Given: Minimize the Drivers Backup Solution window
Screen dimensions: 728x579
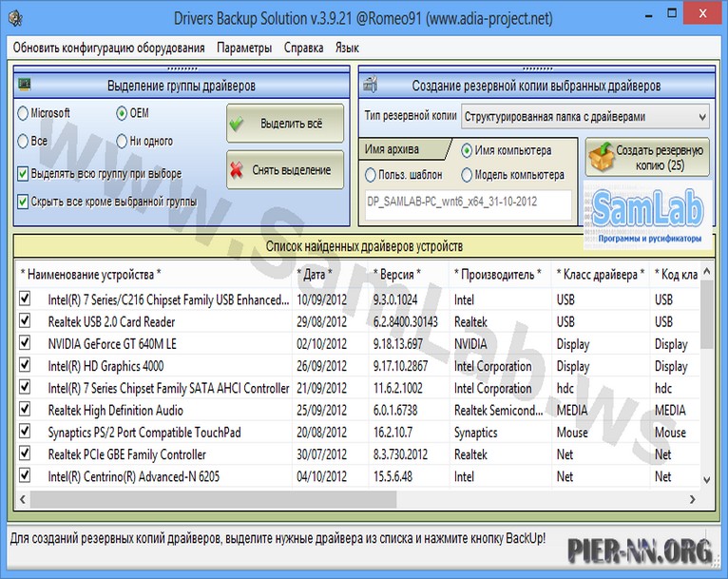Looking at the screenshot, I should 649,15.
